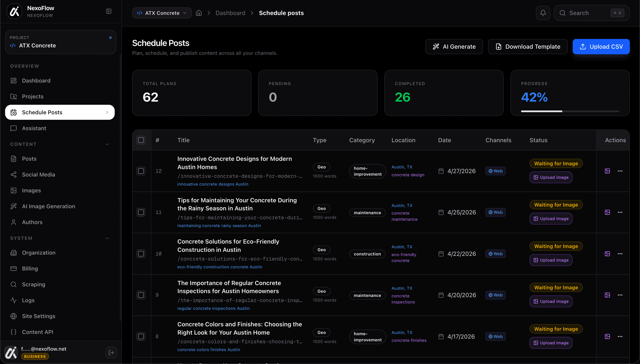Click the calendar icon beside 4/22/2026
640x364 pixels.
coord(441,254)
